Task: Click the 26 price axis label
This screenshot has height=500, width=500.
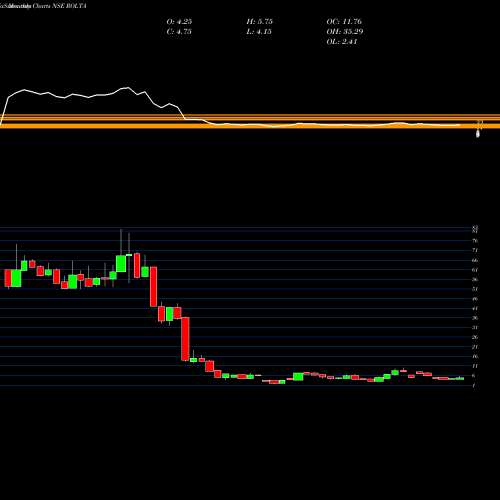Action: tap(475, 337)
